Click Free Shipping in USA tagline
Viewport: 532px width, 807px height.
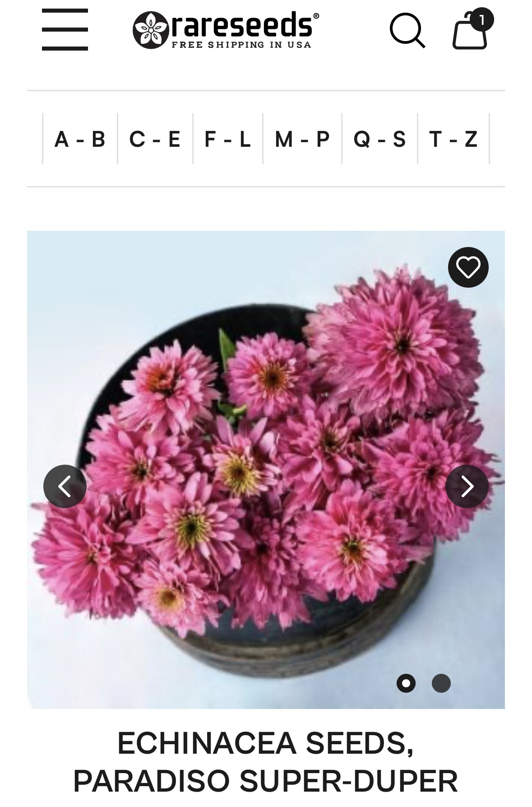pyautogui.click(x=241, y=45)
